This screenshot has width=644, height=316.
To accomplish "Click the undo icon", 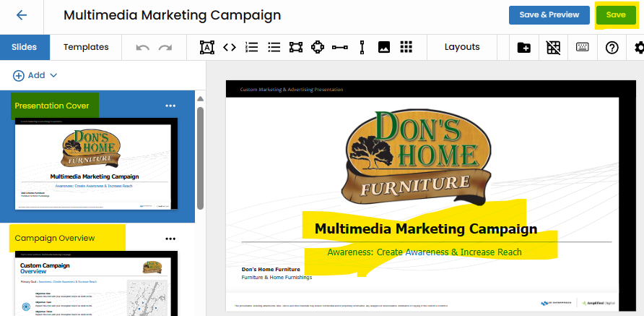I will pyautogui.click(x=143, y=48).
